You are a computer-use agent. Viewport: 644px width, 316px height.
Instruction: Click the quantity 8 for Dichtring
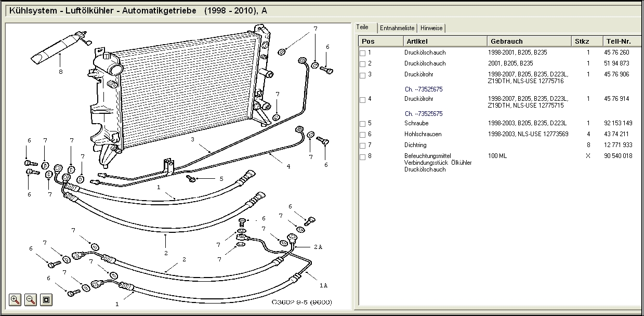point(588,145)
